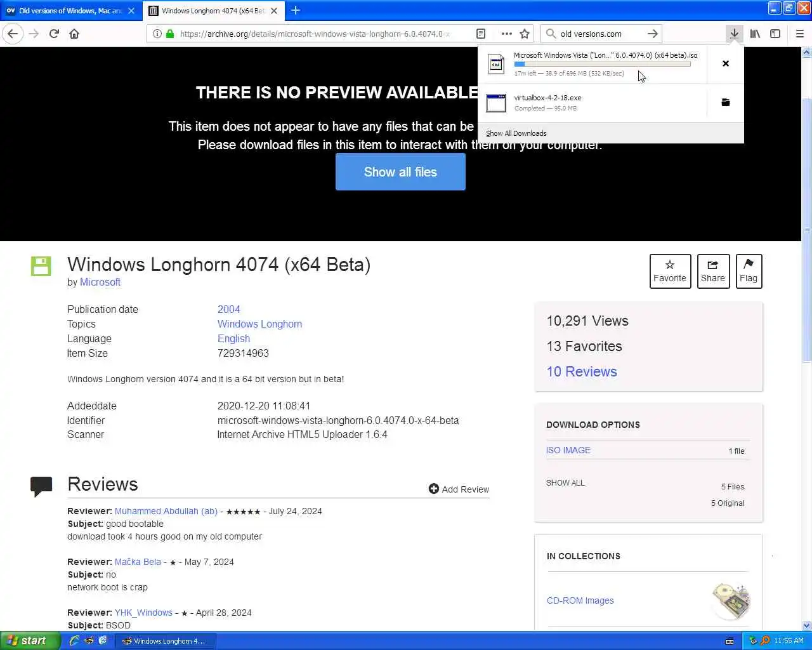Select identifier text microsoft-windows-vista-longhorn-6.0.4074.0-x-64-beta
The width and height of the screenshot is (812, 650).
[338, 420]
